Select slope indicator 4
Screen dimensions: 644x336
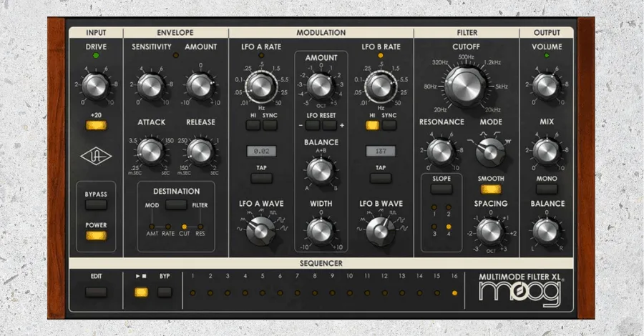tap(449, 227)
